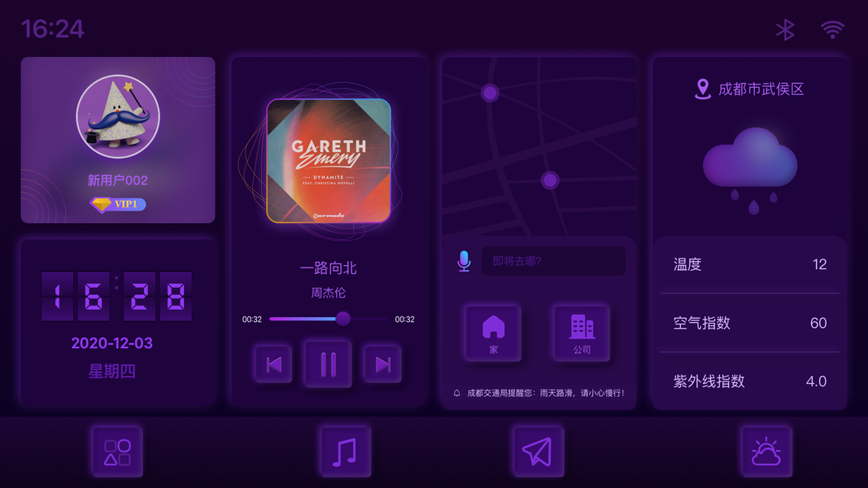Viewport: 868px width, 488px height.
Task: Click the lower map location marker
Action: (550, 180)
